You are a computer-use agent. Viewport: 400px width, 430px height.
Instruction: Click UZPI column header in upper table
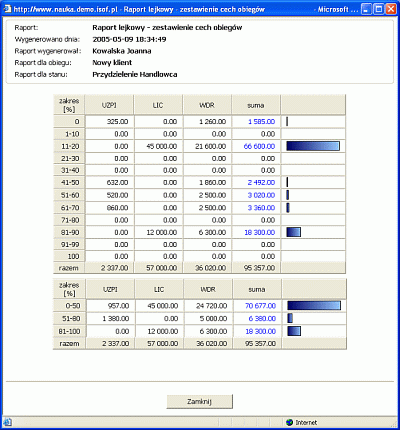click(109, 105)
